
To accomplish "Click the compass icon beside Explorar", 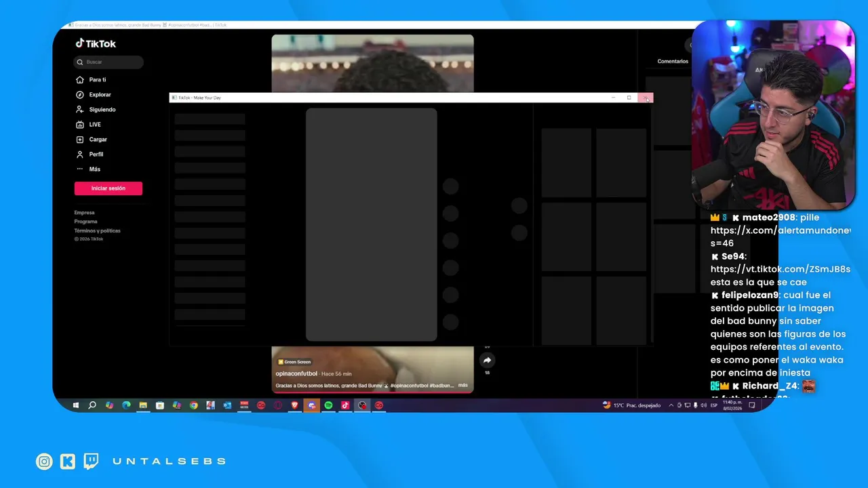I will 80,95.
